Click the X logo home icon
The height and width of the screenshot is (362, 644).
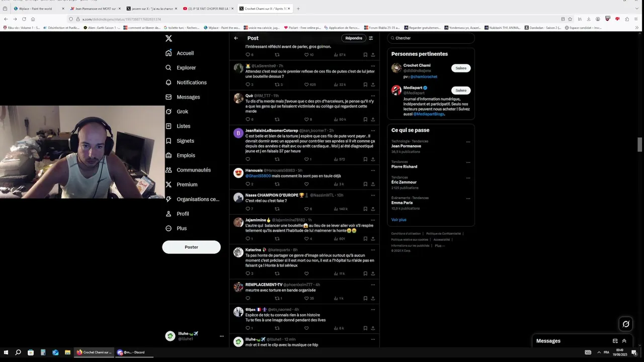[x=169, y=38]
